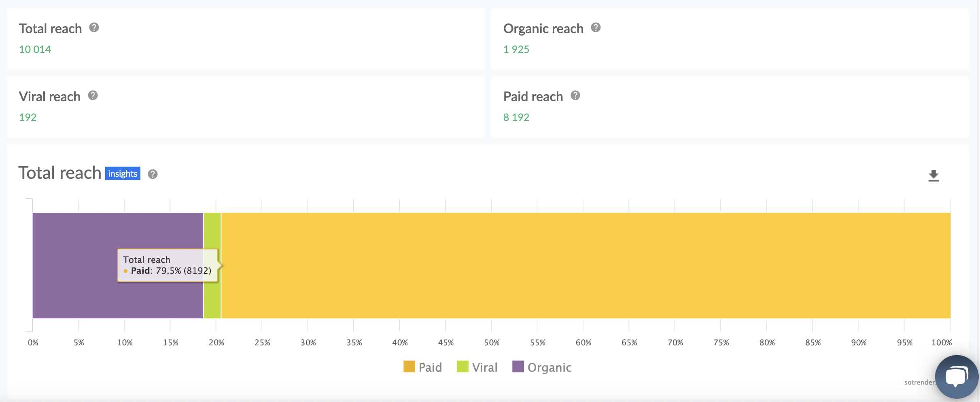The image size is (980, 402).
Task: Click the Organic legend purple swatch
Action: pyautogui.click(x=518, y=366)
